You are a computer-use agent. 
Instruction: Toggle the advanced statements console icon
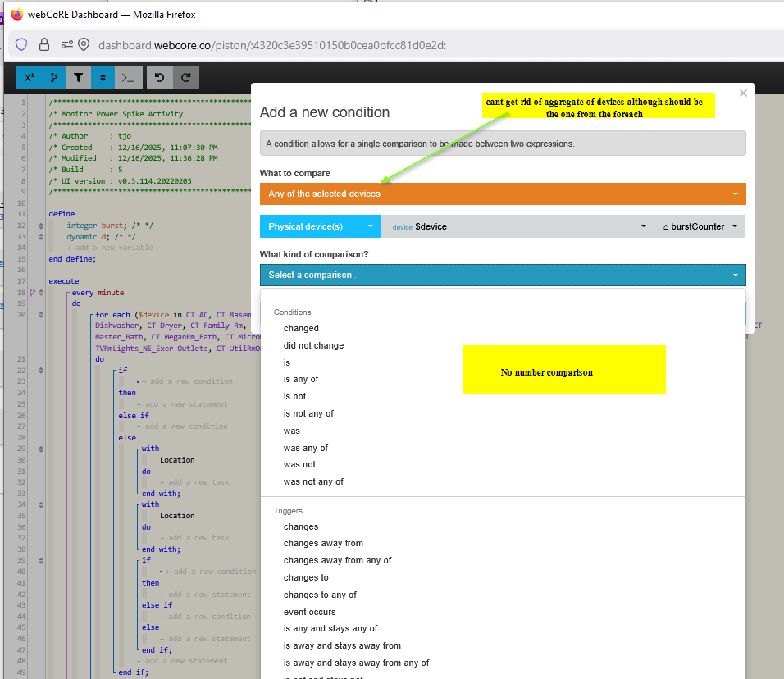(x=128, y=78)
